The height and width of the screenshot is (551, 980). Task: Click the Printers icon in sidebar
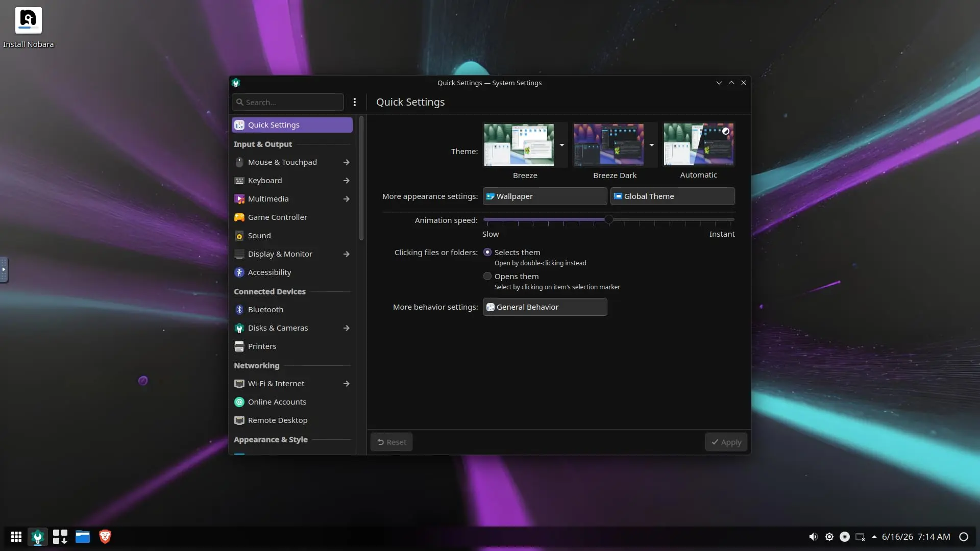pyautogui.click(x=239, y=346)
